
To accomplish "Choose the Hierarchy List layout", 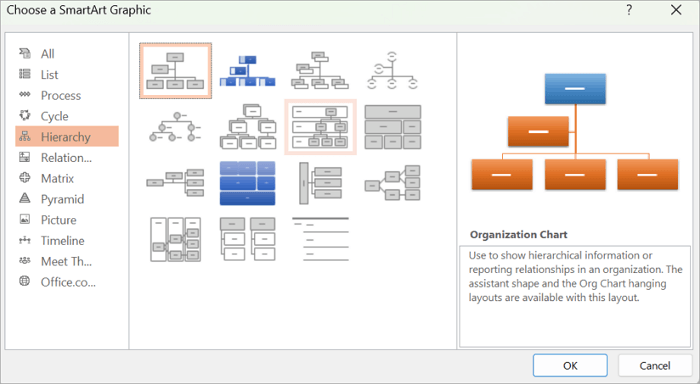I will pos(248,239).
